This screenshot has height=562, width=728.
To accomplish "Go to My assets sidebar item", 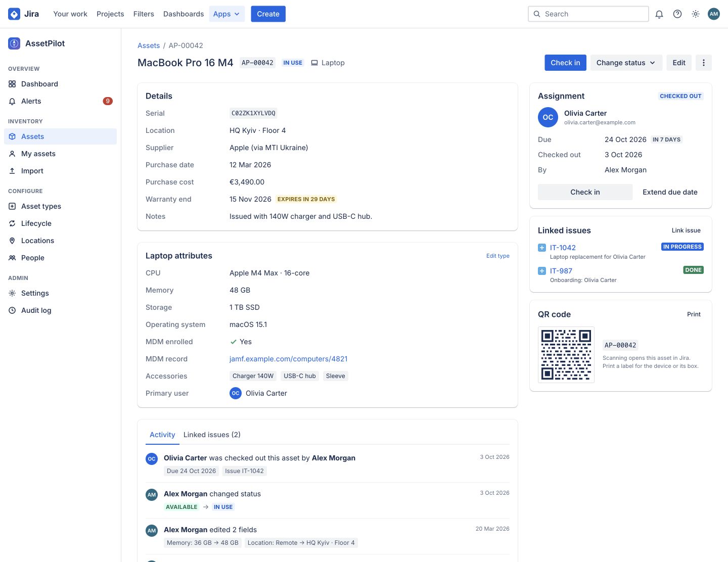I will point(60,154).
